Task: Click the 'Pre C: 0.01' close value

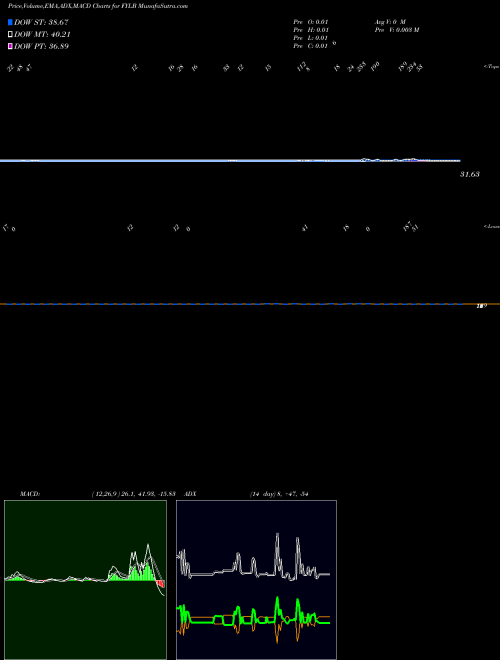Action: (x=311, y=46)
